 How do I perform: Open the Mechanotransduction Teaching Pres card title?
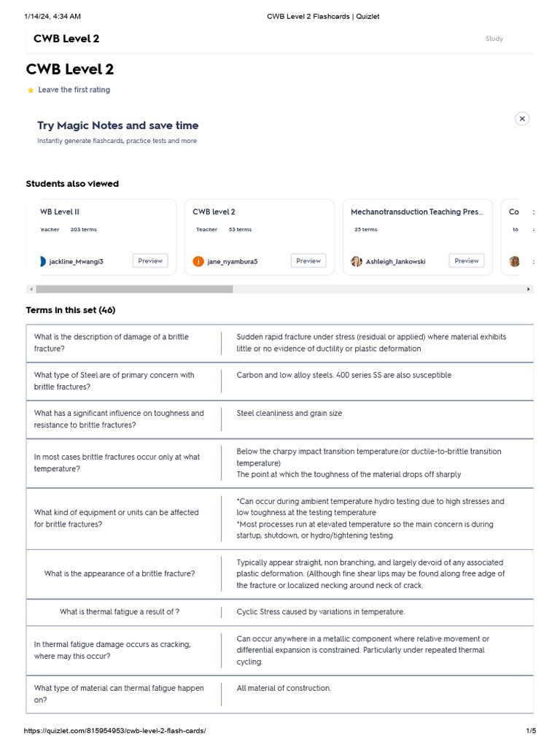point(416,212)
